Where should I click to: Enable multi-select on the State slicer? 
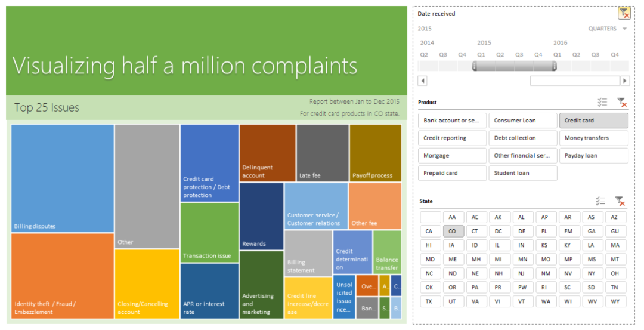601,201
